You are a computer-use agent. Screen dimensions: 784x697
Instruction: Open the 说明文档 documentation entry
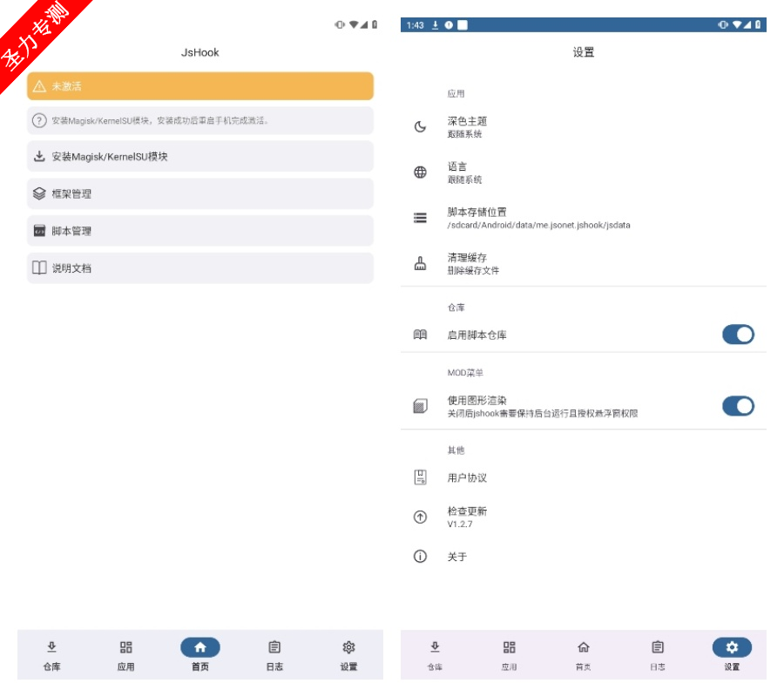pyautogui.click(x=200, y=268)
